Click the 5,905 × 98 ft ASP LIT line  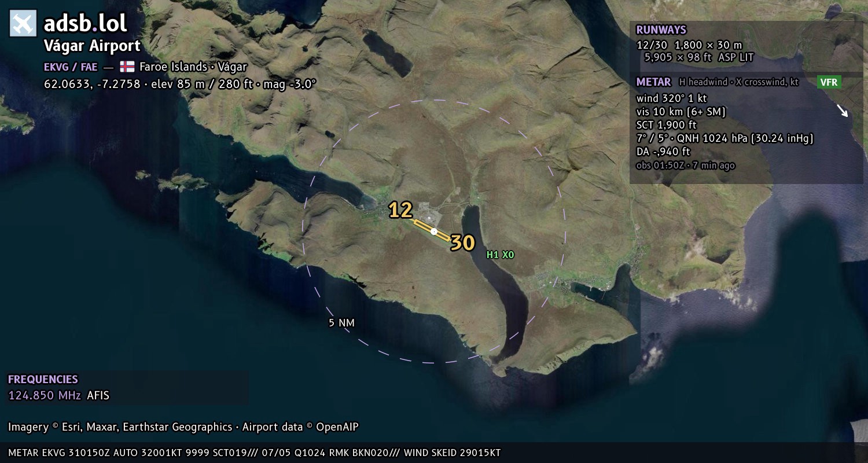[699, 57]
